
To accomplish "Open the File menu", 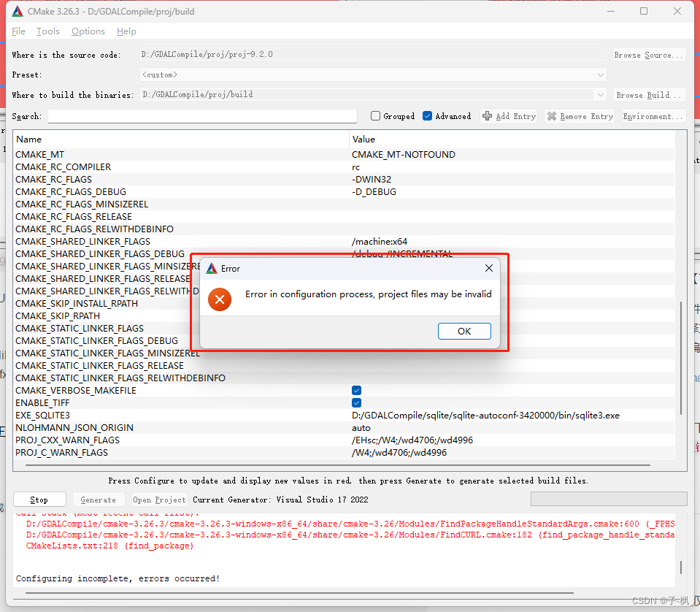I will (18, 31).
